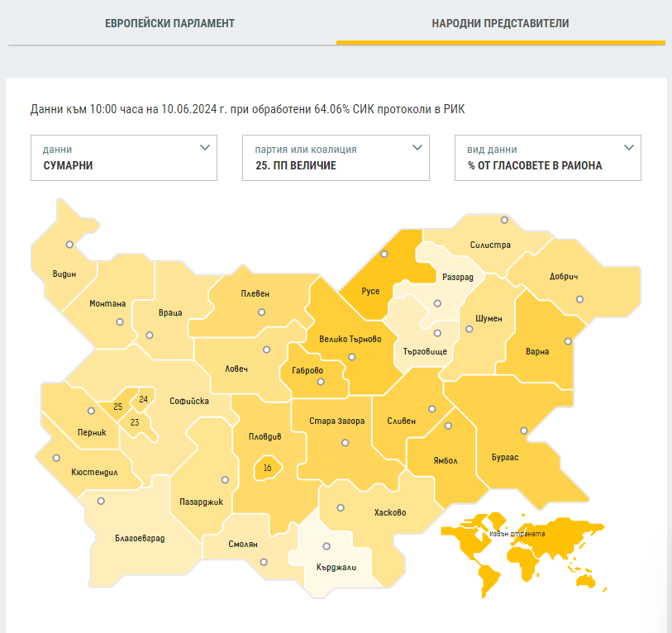Click the Русе city marker dot

point(384,255)
